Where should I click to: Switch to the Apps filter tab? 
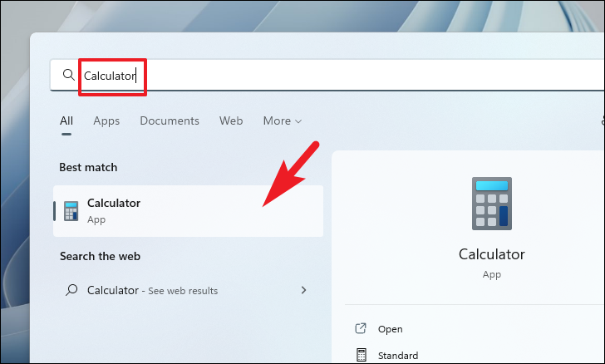[106, 121]
